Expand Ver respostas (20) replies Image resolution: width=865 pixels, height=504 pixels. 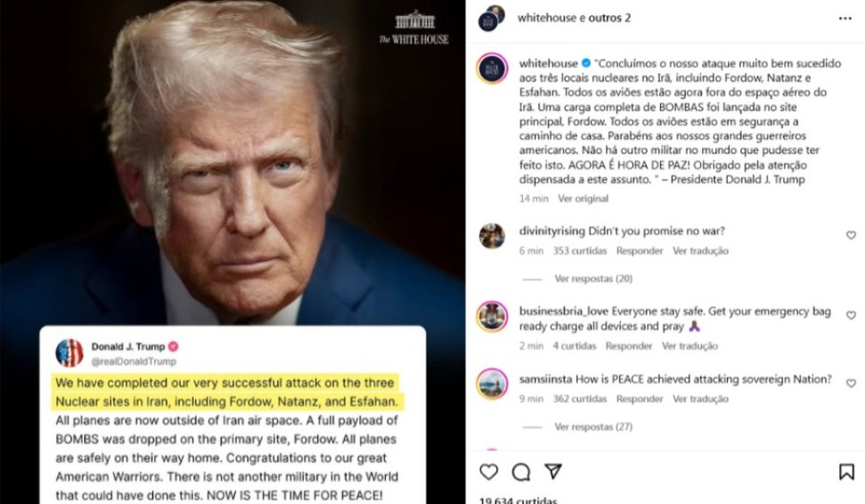(x=593, y=279)
